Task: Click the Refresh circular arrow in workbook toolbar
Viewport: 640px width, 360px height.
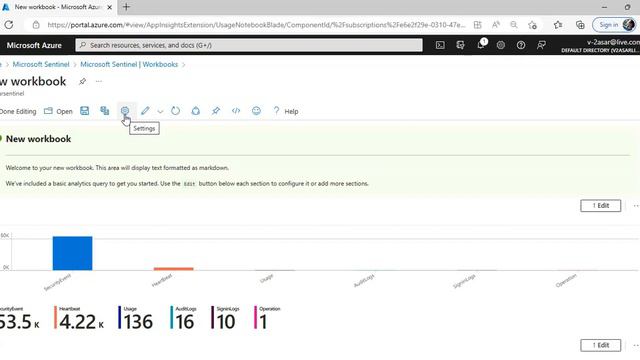Action: click(176, 111)
